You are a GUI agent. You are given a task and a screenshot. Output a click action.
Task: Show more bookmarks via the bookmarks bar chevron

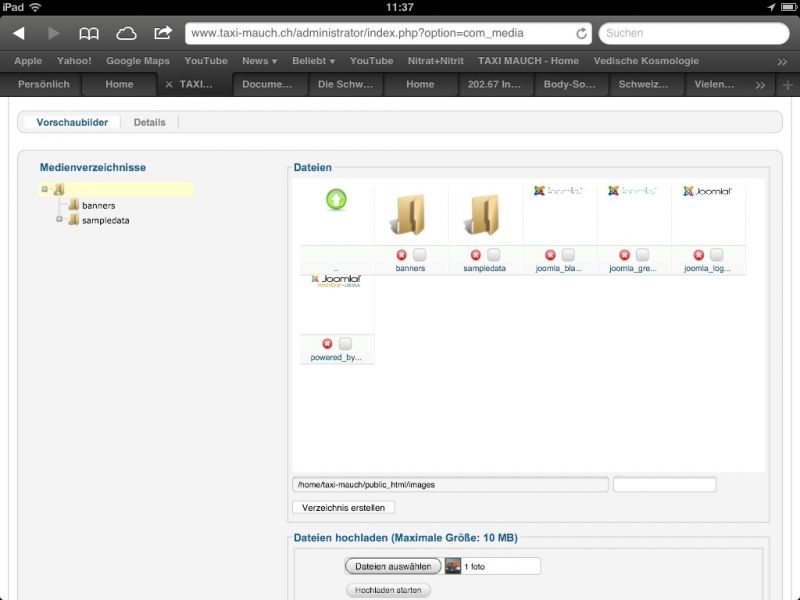pos(782,62)
